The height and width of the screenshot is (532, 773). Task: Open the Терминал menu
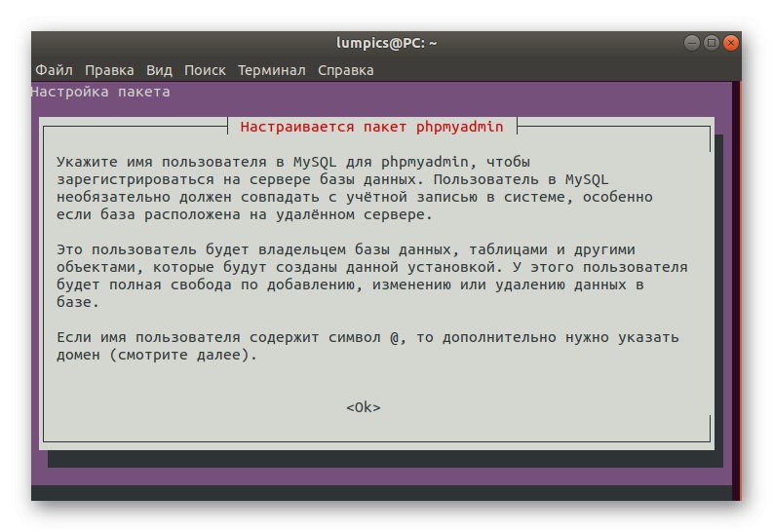pos(272,70)
